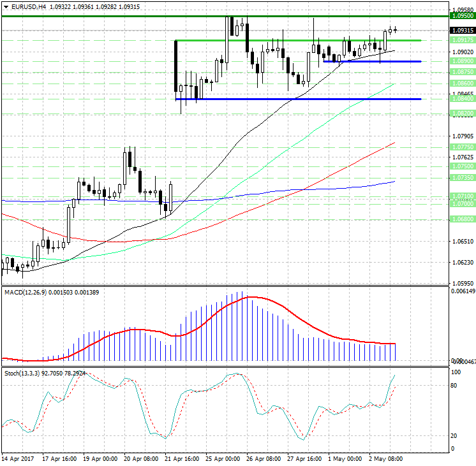
Task: Select the long blue horizontal line at 1.08400
Action: point(319,99)
